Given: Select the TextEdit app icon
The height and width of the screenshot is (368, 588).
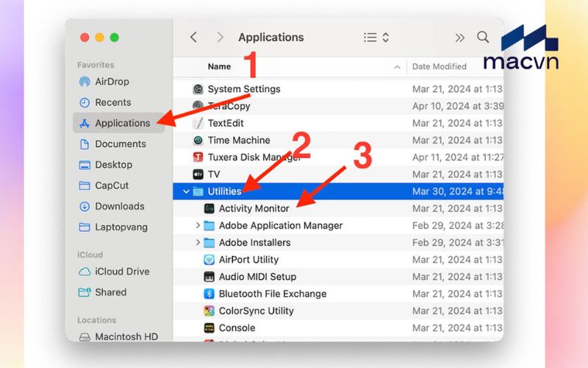Looking at the screenshot, I should point(198,123).
